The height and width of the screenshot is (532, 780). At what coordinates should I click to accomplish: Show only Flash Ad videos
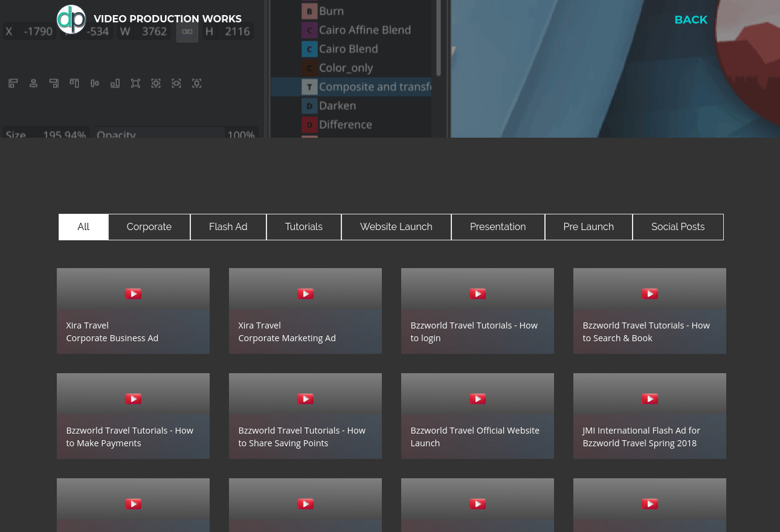(228, 227)
